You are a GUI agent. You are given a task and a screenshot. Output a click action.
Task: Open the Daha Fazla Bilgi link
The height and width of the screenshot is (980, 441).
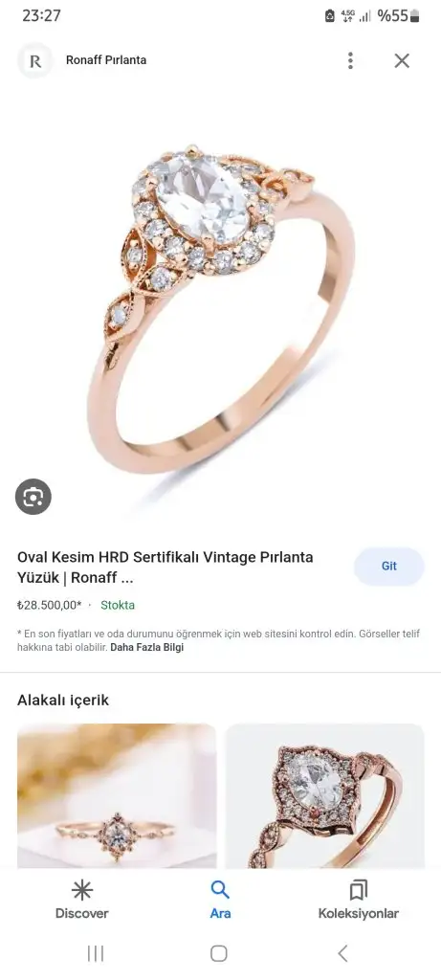coord(146,648)
